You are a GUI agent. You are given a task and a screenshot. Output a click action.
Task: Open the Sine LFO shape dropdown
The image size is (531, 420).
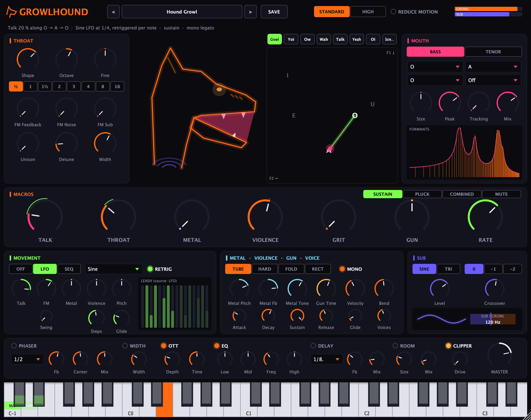point(114,269)
